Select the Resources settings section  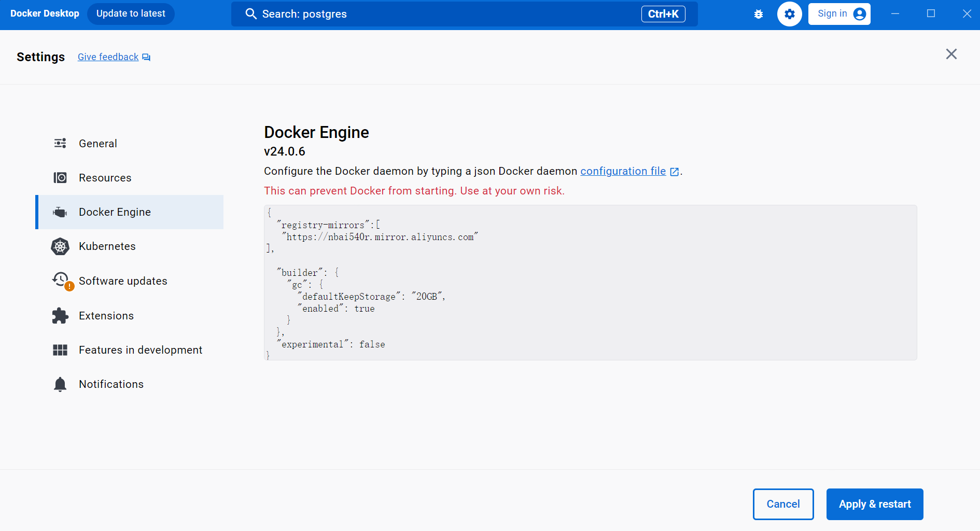coord(105,178)
